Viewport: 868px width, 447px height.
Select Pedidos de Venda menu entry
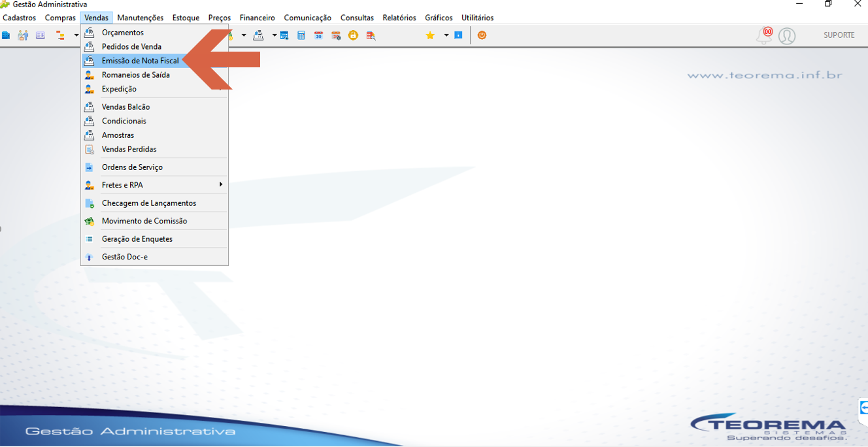click(154, 46)
